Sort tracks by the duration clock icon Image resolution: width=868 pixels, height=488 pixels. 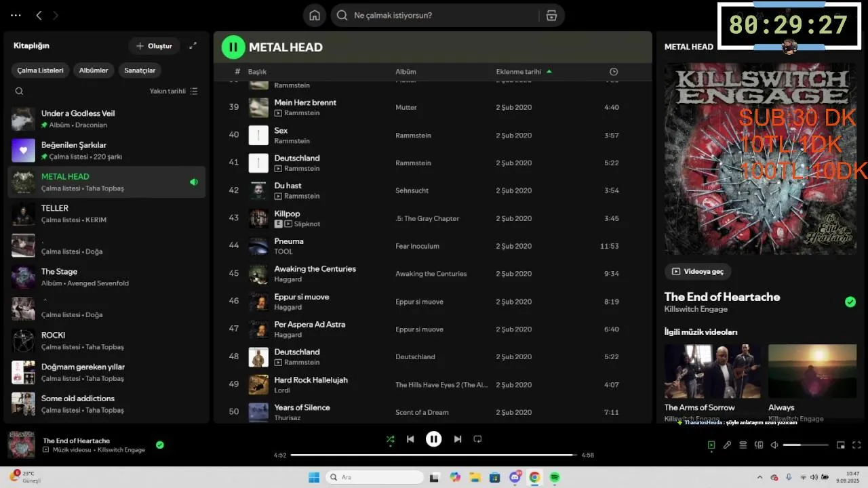click(614, 71)
